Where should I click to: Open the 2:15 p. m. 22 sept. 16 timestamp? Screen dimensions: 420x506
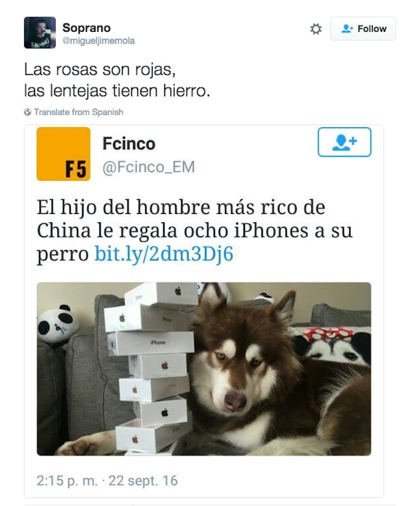click(x=107, y=480)
